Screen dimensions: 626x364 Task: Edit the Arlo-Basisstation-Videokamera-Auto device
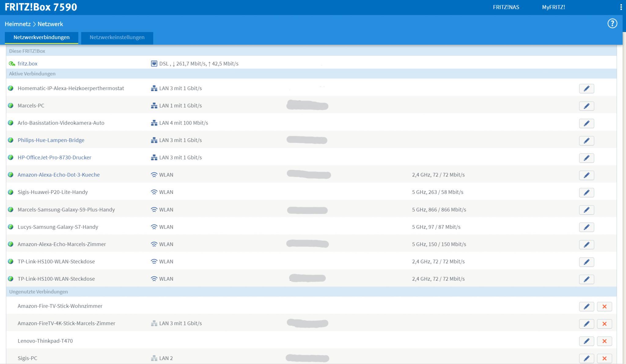[586, 123]
